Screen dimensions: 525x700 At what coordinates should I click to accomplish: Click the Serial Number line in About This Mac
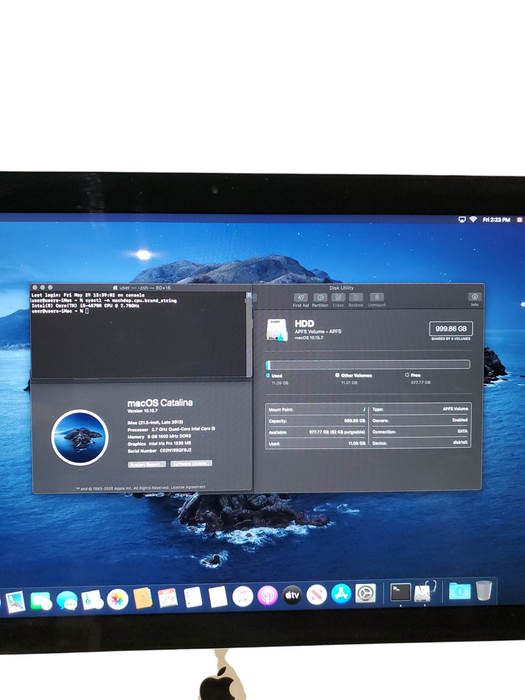tap(159, 451)
